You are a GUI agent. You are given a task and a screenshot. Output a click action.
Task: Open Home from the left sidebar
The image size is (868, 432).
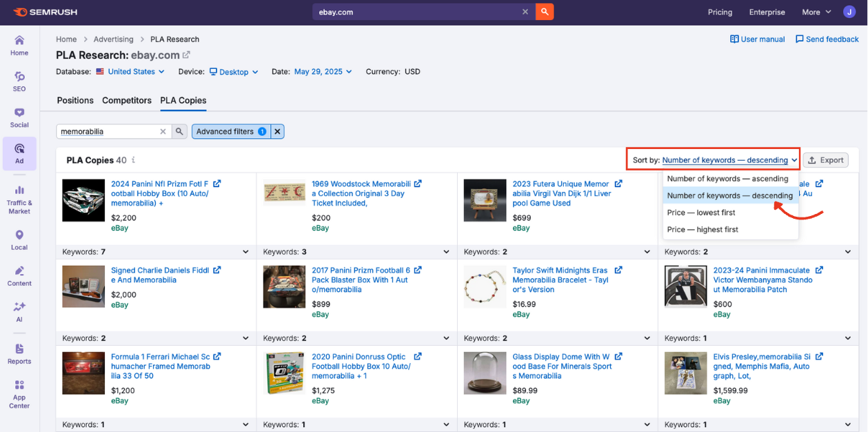(x=19, y=45)
